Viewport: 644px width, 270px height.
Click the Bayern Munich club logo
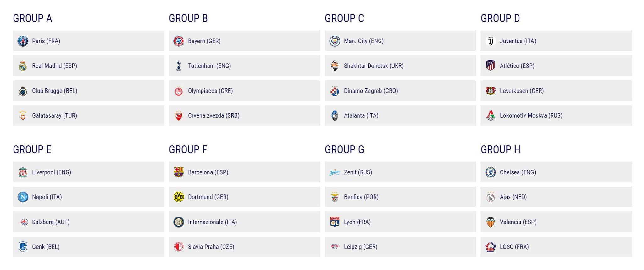[x=179, y=41]
